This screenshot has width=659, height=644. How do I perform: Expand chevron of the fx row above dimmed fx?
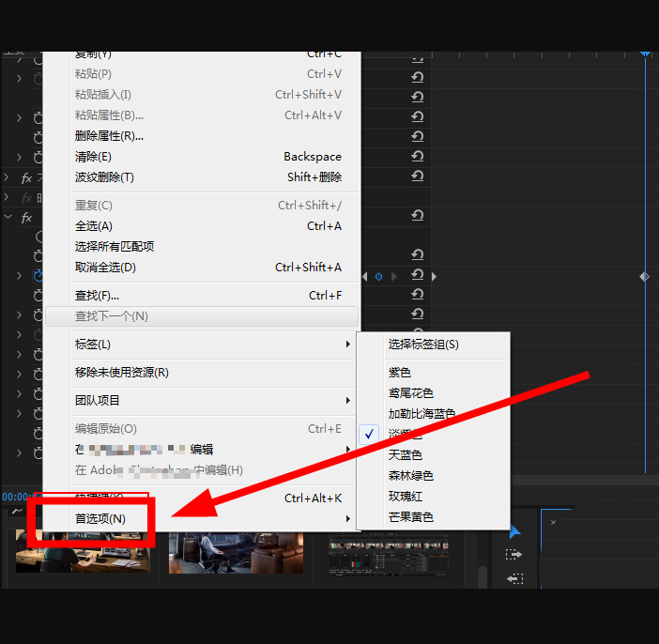[x=7, y=177]
